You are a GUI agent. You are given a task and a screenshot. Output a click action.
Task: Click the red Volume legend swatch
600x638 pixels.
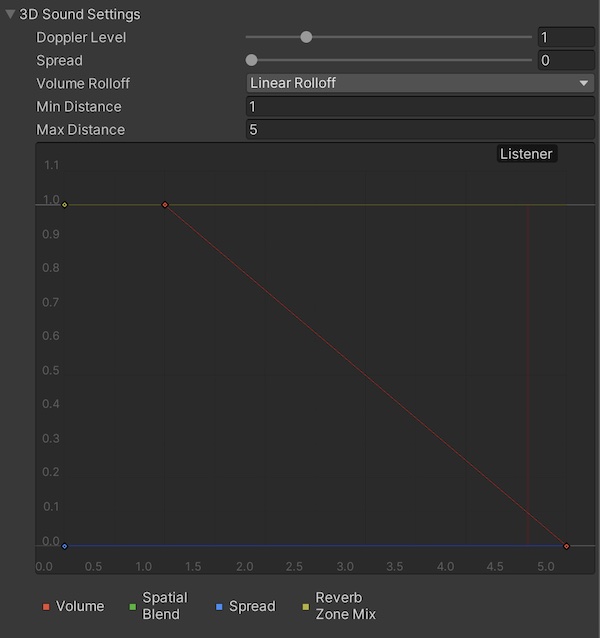pos(47,607)
